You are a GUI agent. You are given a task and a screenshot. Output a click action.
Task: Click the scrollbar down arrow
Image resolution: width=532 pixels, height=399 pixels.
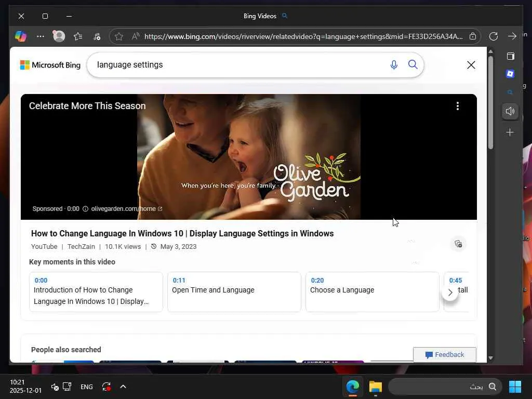coord(490,358)
